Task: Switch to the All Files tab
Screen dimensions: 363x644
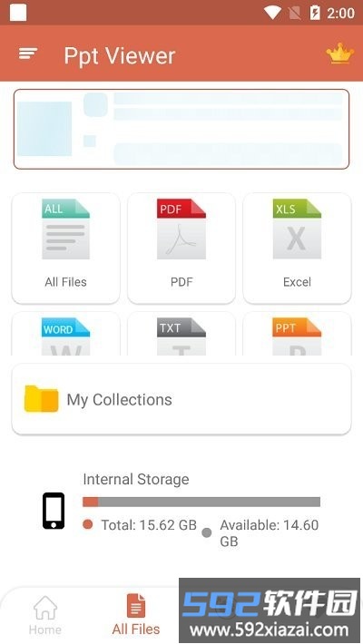Action: (x=136, y=615)
